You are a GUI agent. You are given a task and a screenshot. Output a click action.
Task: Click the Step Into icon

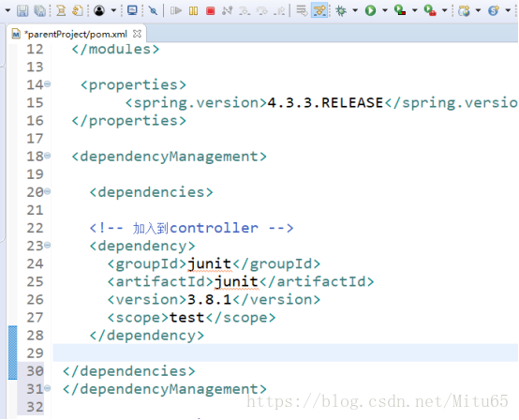245,10
